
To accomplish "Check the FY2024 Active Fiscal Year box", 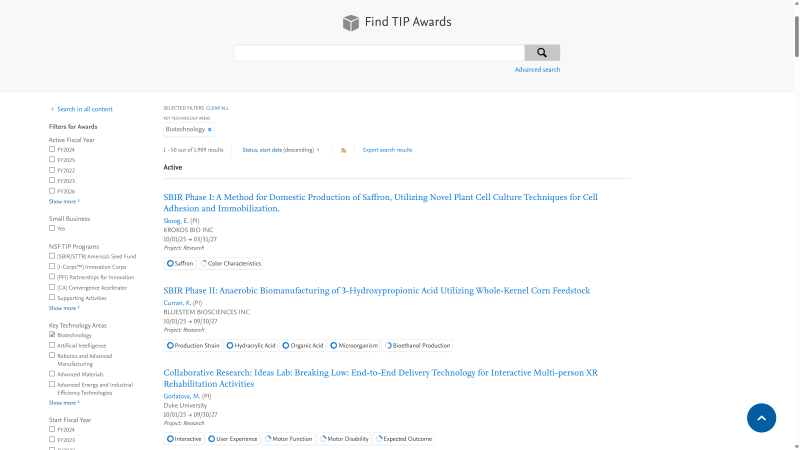I will (52, 149).
